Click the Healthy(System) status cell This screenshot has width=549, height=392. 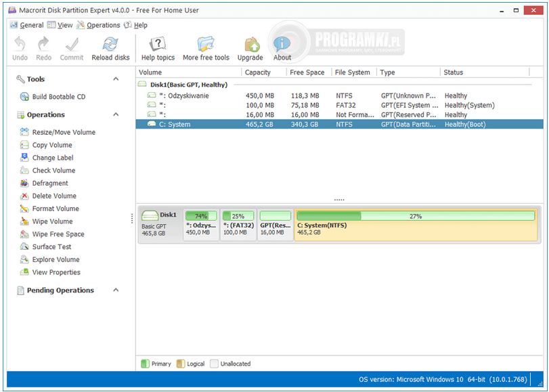pyautogui.click(x=470, y=105)
